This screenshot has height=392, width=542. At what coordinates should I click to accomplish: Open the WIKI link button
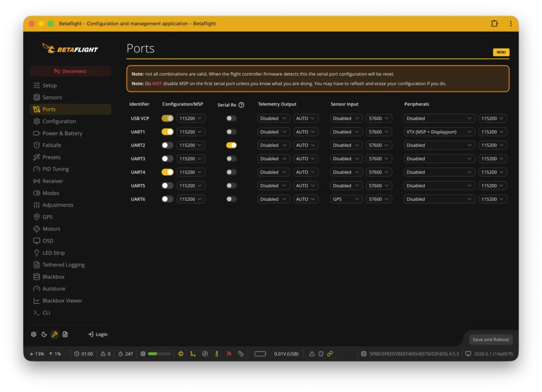point(501,52)
